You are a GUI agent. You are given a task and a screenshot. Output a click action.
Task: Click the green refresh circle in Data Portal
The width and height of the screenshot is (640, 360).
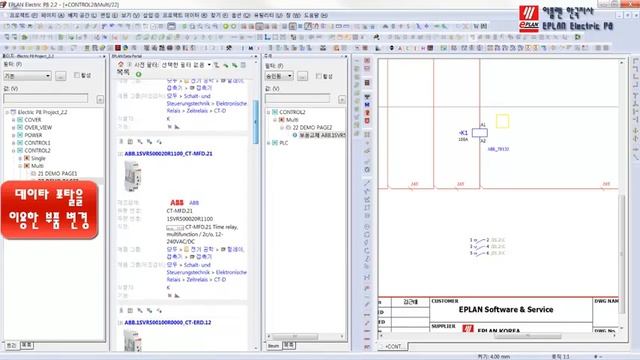pyautogui.click(x=138, y=74)
